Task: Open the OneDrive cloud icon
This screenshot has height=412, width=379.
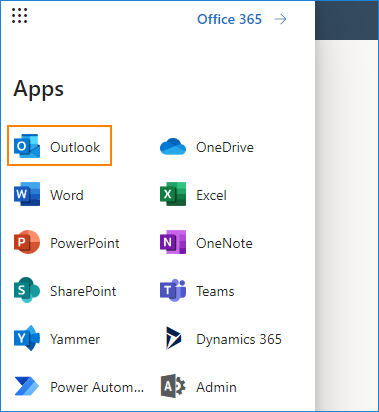Action: pos(173,146)
